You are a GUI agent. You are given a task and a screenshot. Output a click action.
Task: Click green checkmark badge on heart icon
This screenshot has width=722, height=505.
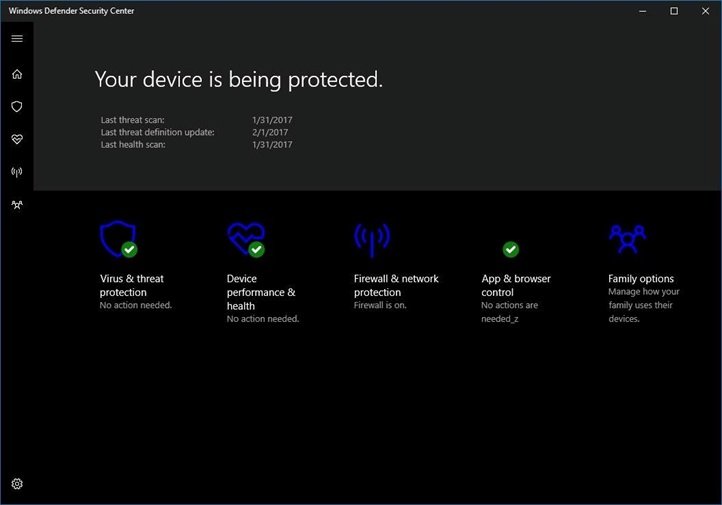(256, 250)
